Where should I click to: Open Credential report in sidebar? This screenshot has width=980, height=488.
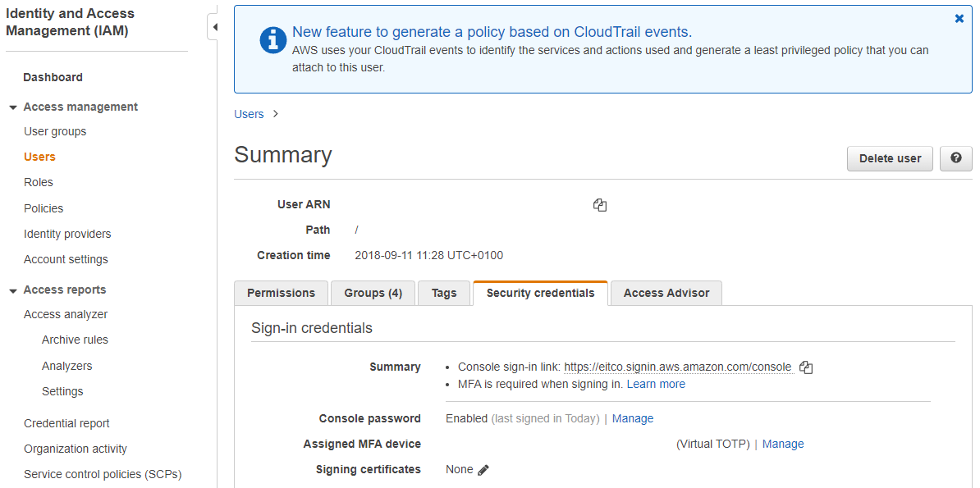66,423
